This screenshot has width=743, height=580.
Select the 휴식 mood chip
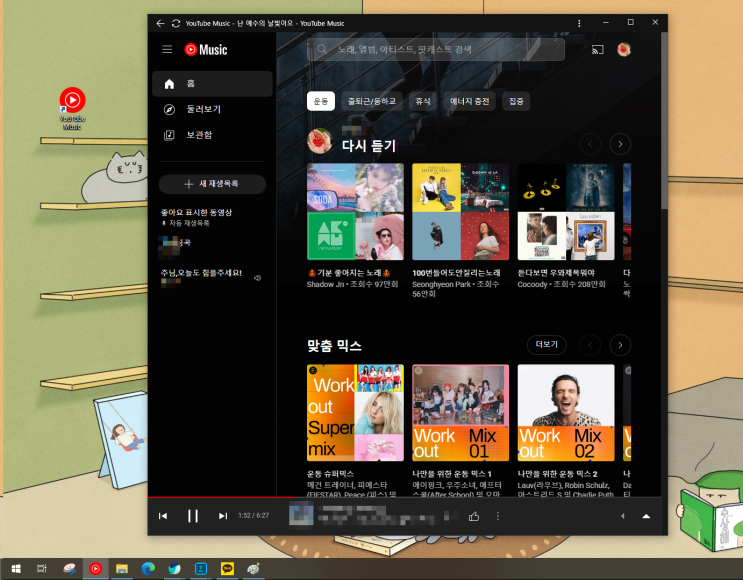click(423, 101)
